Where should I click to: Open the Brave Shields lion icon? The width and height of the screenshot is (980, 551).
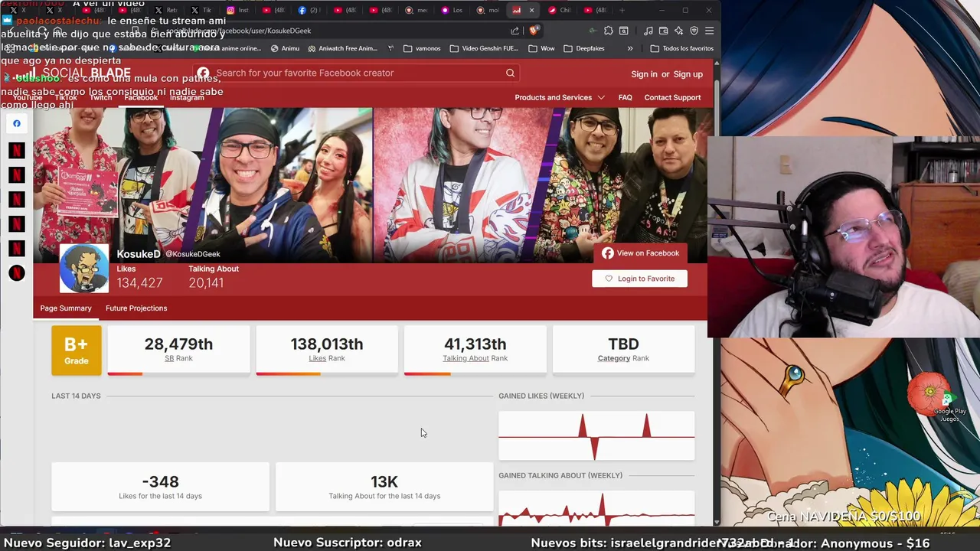pos(534,31)
